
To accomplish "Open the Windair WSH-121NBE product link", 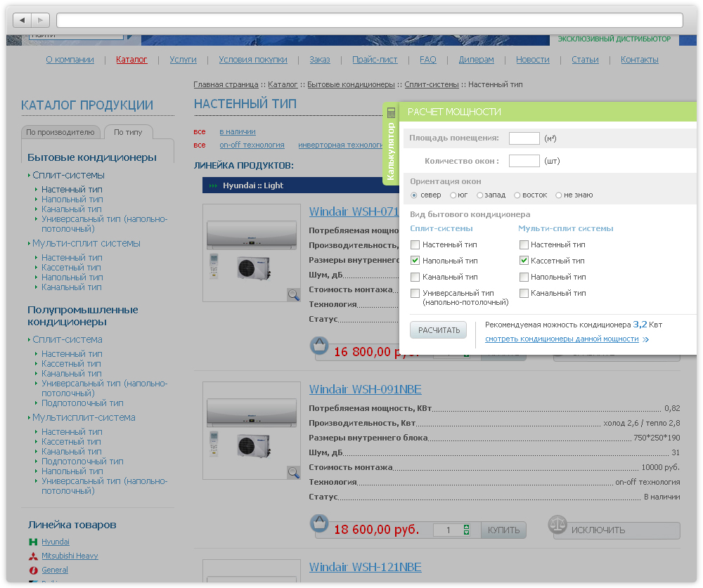I will (x=366, y=568).
